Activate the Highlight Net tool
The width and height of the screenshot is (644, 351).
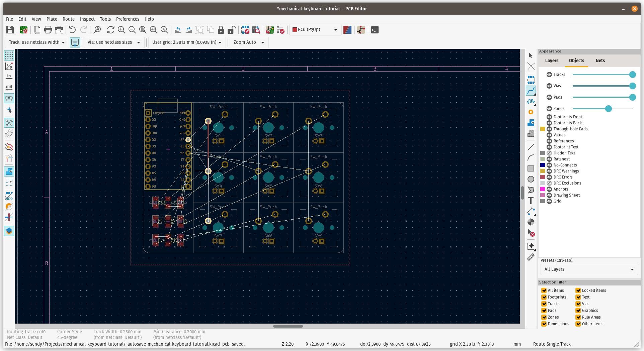pos(531,67)
